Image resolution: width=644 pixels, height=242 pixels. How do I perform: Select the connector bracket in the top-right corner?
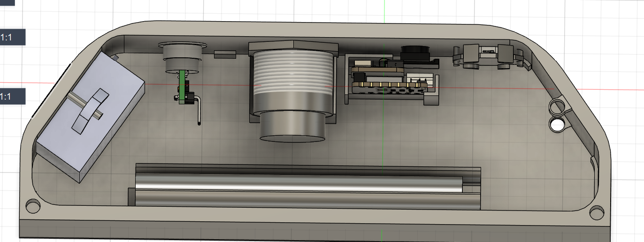coord(488,56)
